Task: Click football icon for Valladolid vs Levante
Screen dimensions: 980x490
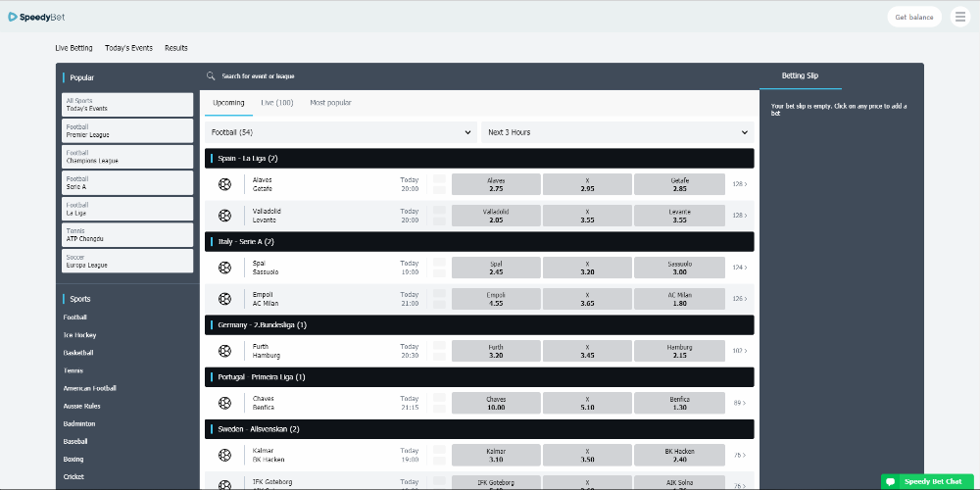Action: click(224, 216)
